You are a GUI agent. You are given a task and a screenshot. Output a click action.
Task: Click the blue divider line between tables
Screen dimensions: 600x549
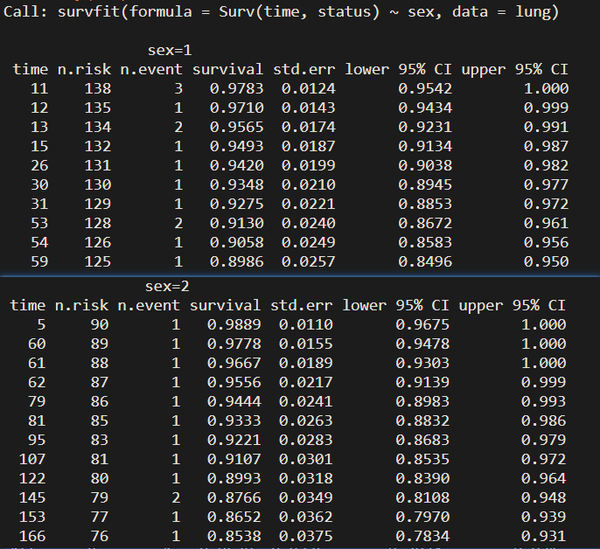pyautogui.click(x=300, y=275)
